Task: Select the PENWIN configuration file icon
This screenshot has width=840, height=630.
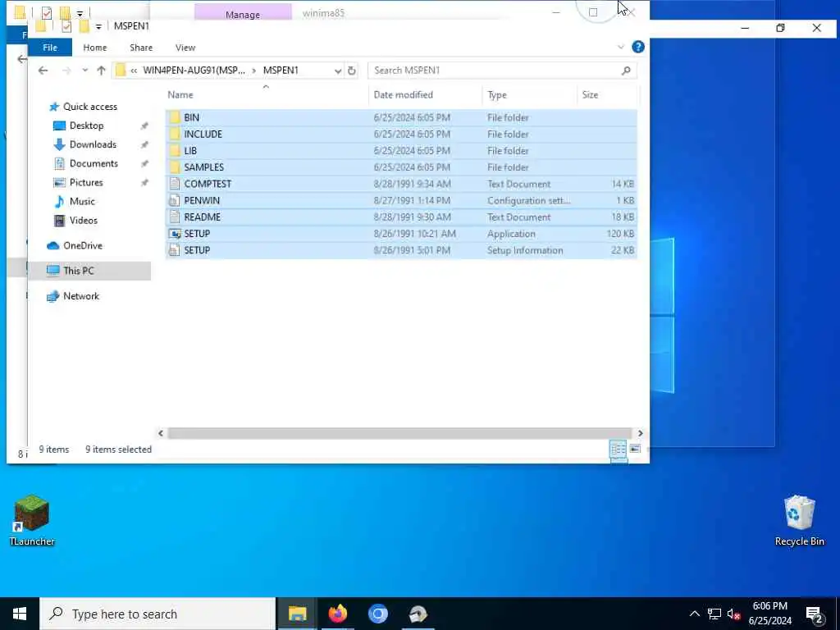Action: click(x=175, y=200)
